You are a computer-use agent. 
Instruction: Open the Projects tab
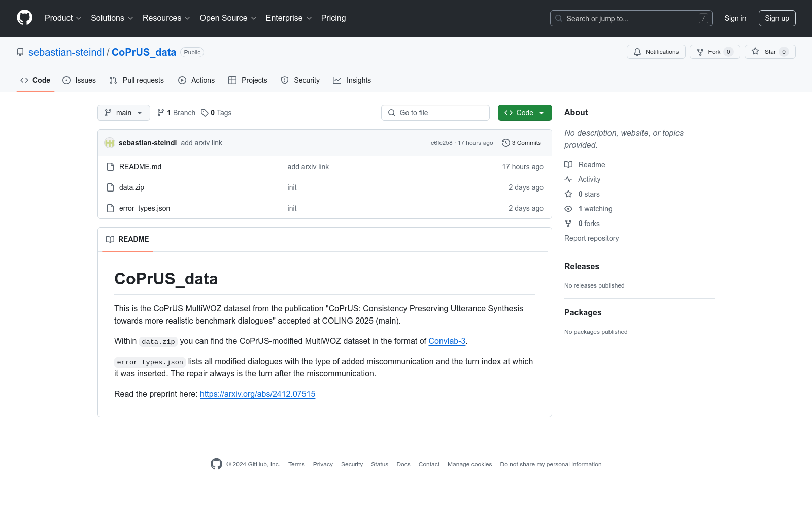tap(248, 80)
